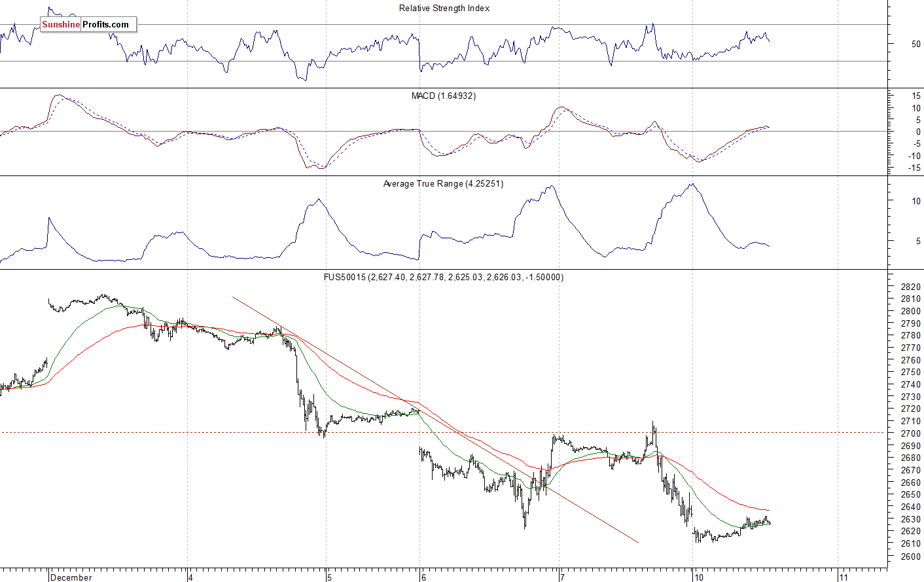Image resolution: width=924 pixels, height=582 pixels.
Task: Click the 2630 price axis label
Action: [911, 520]
